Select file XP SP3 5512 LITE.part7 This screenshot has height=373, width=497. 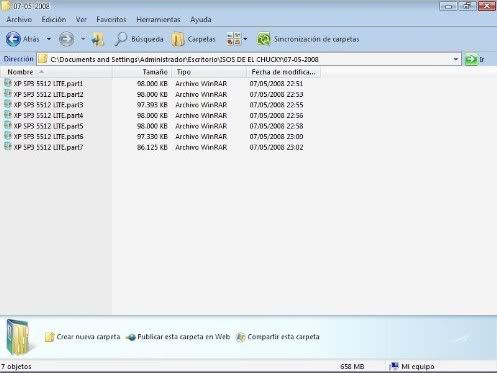tap(48, 147)
